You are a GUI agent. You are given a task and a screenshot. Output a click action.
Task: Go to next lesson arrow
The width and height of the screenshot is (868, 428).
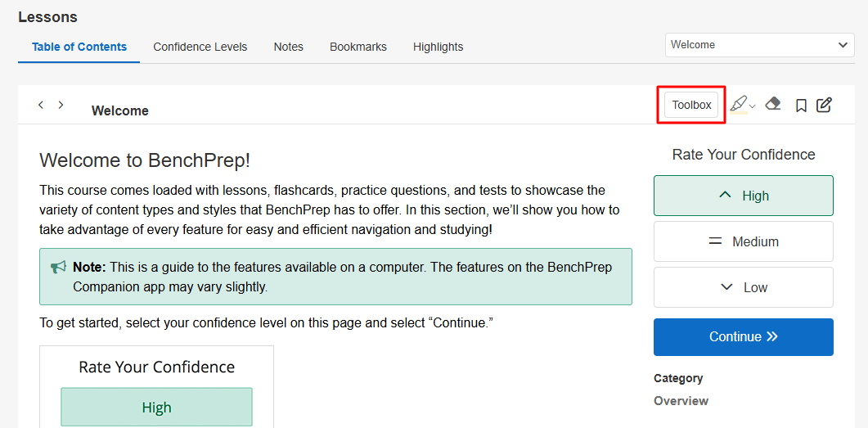click(61, 105)
